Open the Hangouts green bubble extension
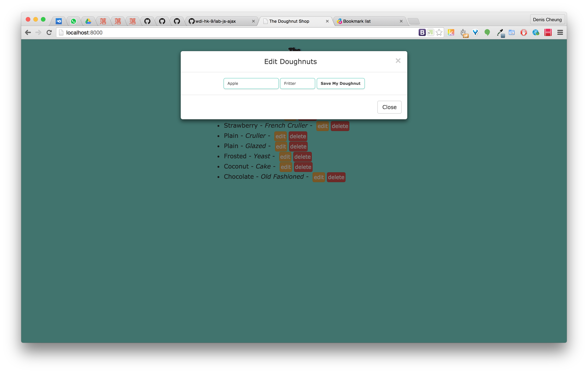 point(487,32)
